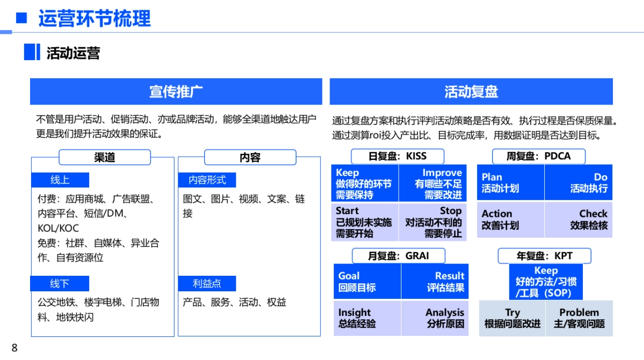Expand the 渠道 box header

pyautogui.click(x=105, y=157)
